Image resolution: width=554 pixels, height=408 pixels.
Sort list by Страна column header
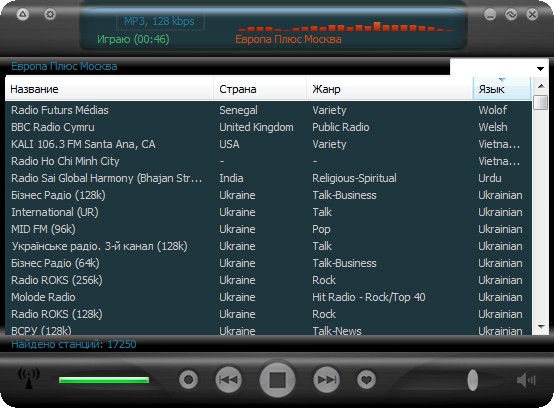tap(260, 89)
